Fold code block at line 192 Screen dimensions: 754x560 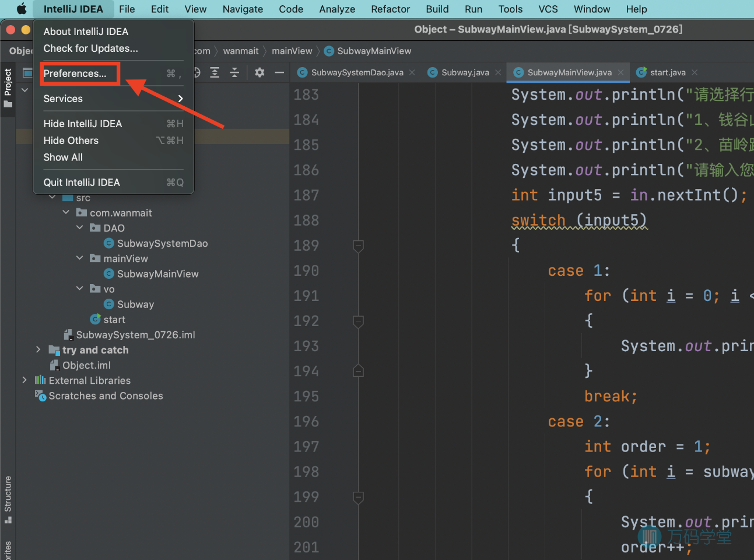(359, 321)
